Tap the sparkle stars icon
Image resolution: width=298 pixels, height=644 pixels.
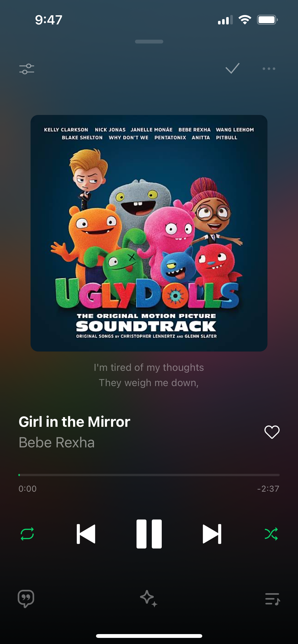149,598
